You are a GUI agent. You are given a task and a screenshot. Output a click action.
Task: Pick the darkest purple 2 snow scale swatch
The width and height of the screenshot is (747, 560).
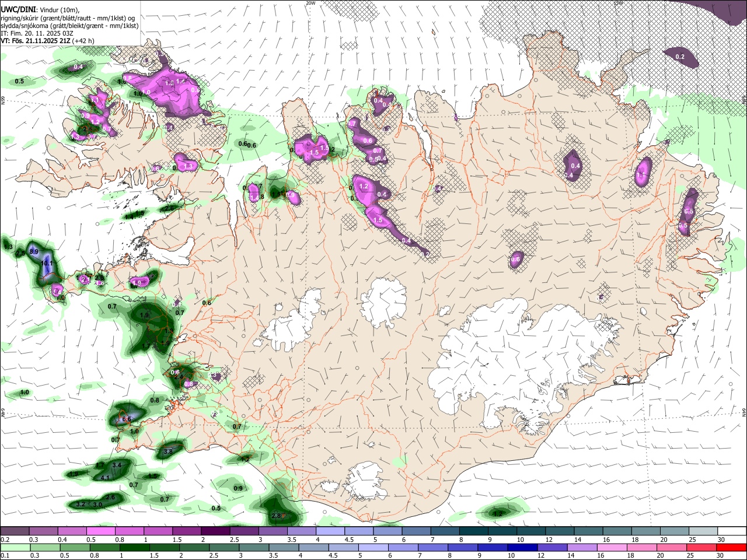click(215, 531)
